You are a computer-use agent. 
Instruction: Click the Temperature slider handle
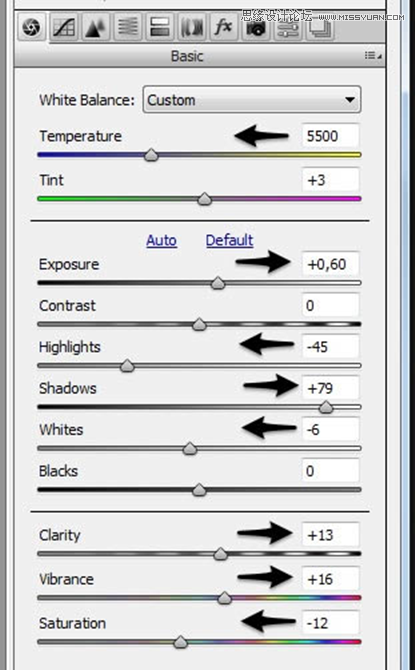tap(151, 155)
